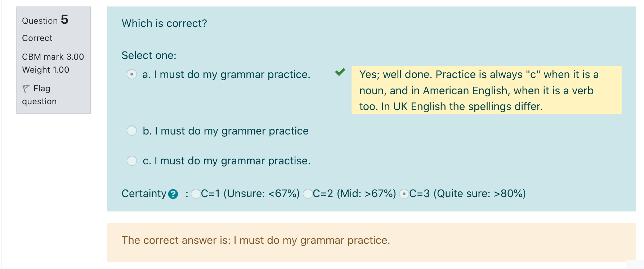Click the 'The correct answer is' banner

click(371, 242)
